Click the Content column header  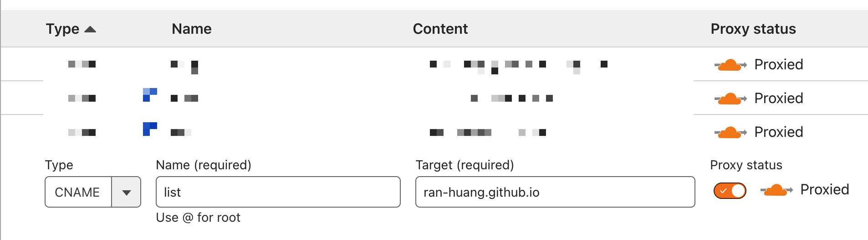(440, 29)
